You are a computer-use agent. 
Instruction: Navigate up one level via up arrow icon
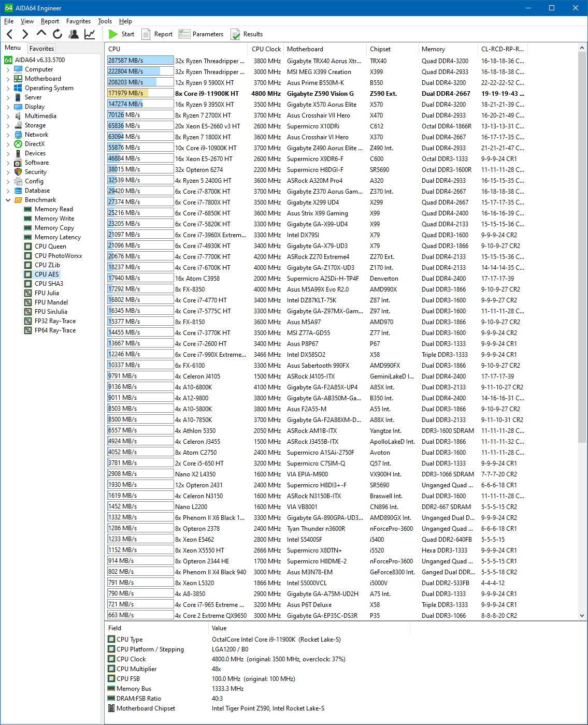tap(41, 34)
